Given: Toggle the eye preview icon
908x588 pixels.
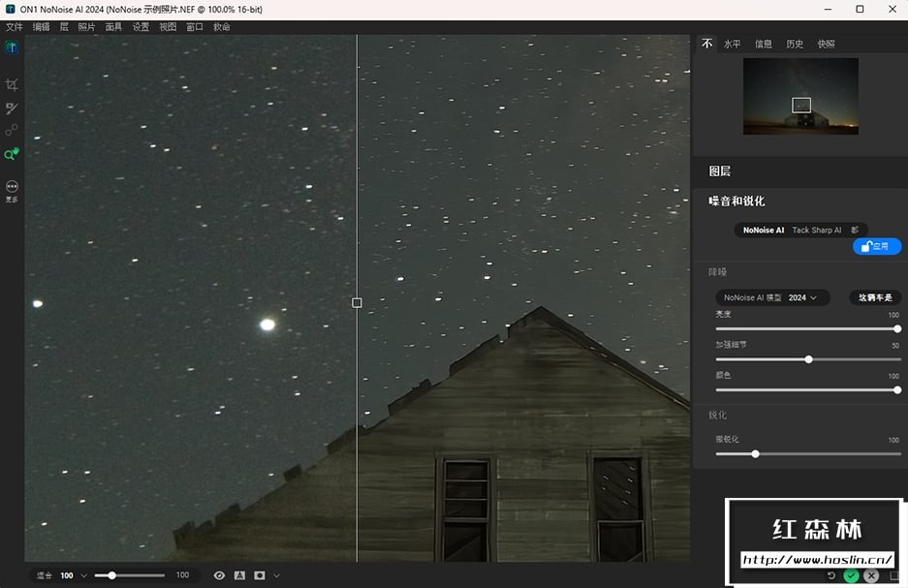Looking at the screenshot, I should click(x=219, y=575).
